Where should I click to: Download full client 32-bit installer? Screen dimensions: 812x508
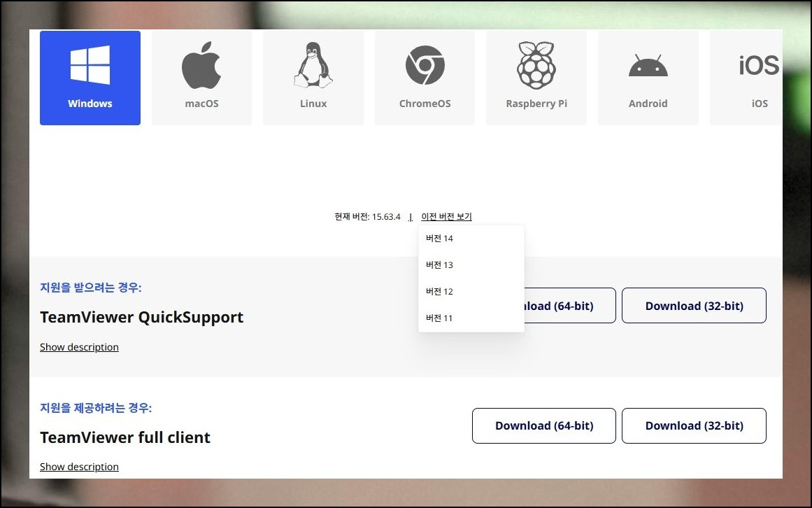click(694, 425)
